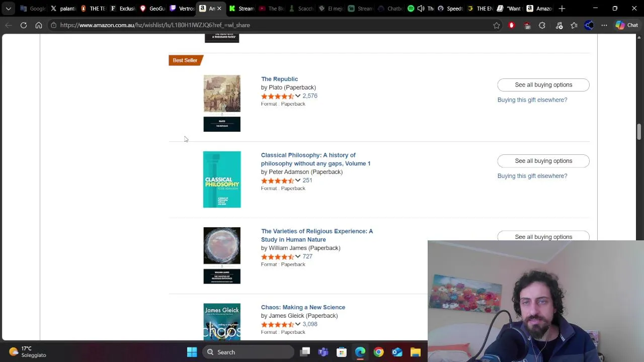
Task: Open File Explorer from taskbar
Action: coord(415,352)
